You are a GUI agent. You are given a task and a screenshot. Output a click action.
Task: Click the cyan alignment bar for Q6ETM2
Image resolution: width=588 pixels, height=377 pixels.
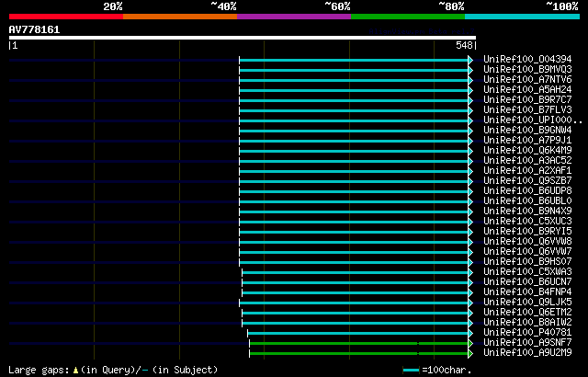point(356,314)
